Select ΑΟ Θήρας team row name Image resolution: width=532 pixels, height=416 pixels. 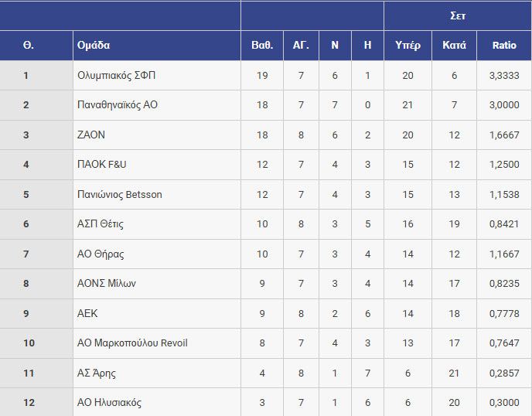pos(101,254)
